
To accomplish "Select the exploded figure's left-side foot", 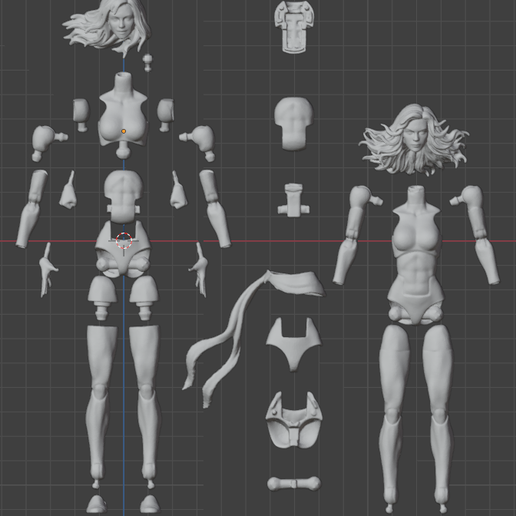I will tap(96, 504).
